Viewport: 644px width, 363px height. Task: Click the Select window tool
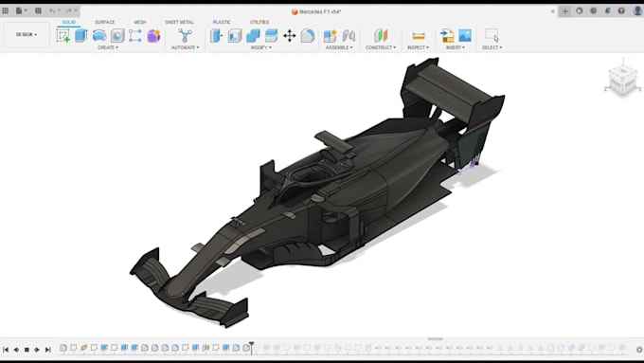click(492, 36)
